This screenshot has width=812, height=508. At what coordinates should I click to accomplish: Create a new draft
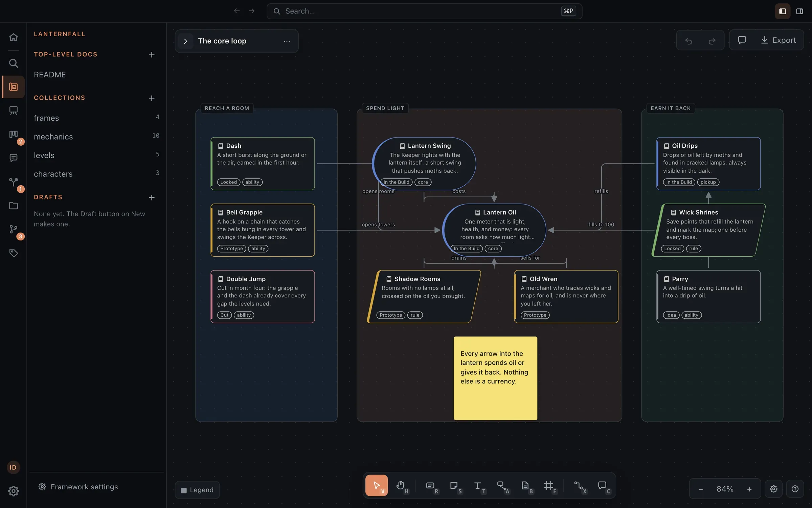[152, 197]
